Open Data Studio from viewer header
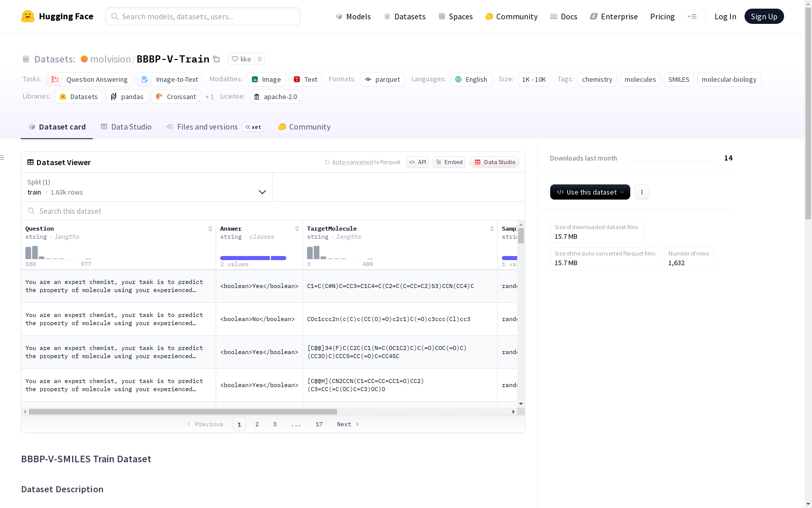 coord(495,162)
